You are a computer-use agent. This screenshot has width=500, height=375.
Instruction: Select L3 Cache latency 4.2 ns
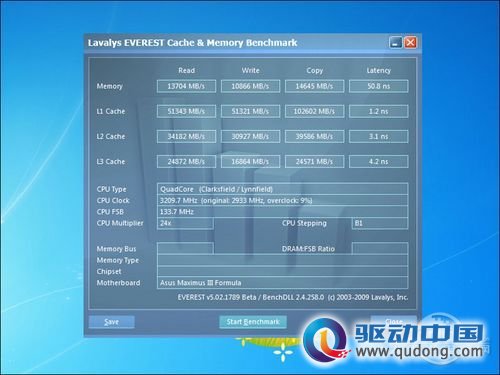point(379,161)
